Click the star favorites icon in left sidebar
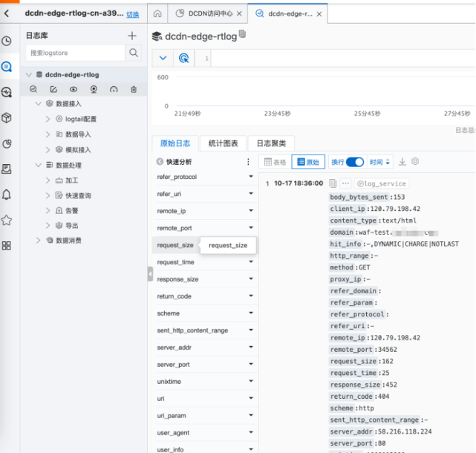Screen dimensions: 476x453 tap(7, 220)
